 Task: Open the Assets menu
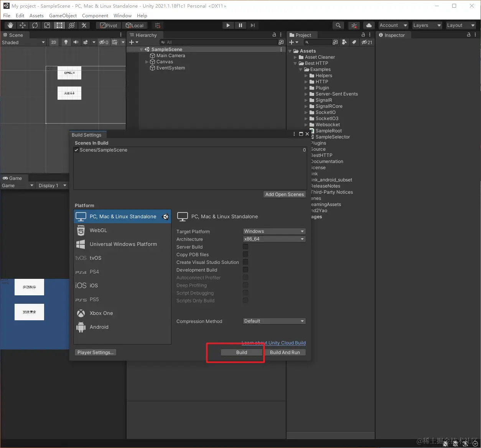(36, 16)
